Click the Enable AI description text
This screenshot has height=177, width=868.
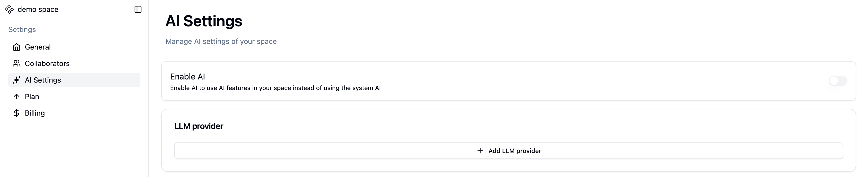point(275,88)
